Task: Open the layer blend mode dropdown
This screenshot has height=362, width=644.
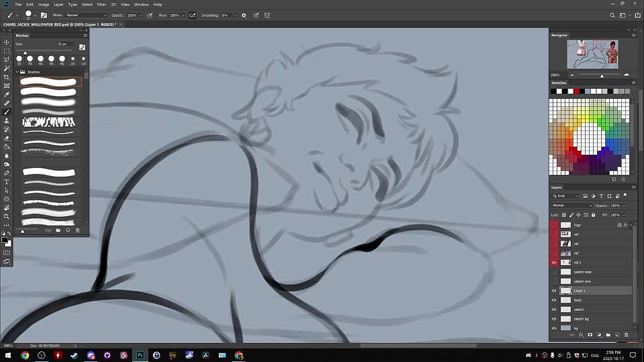Action: pos(572,206)
